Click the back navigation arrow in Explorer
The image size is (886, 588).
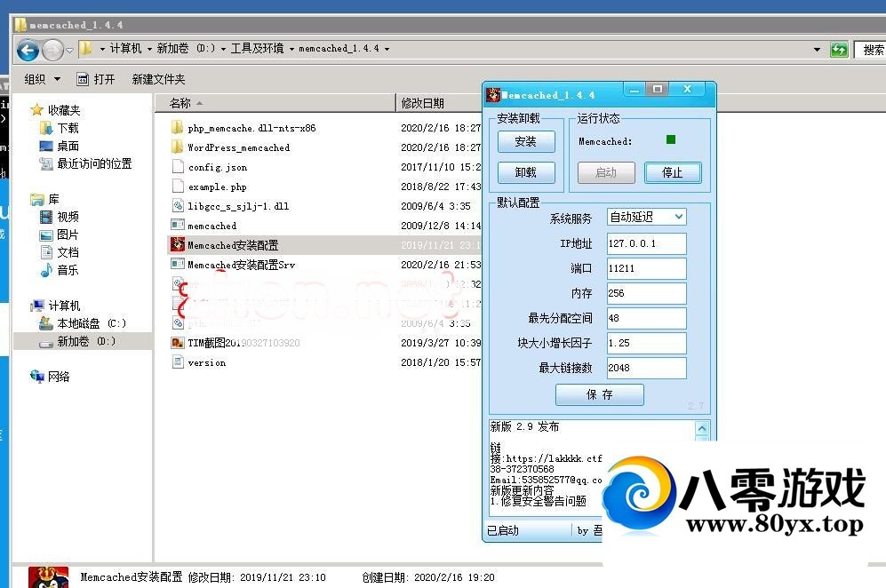coord(28,50)
